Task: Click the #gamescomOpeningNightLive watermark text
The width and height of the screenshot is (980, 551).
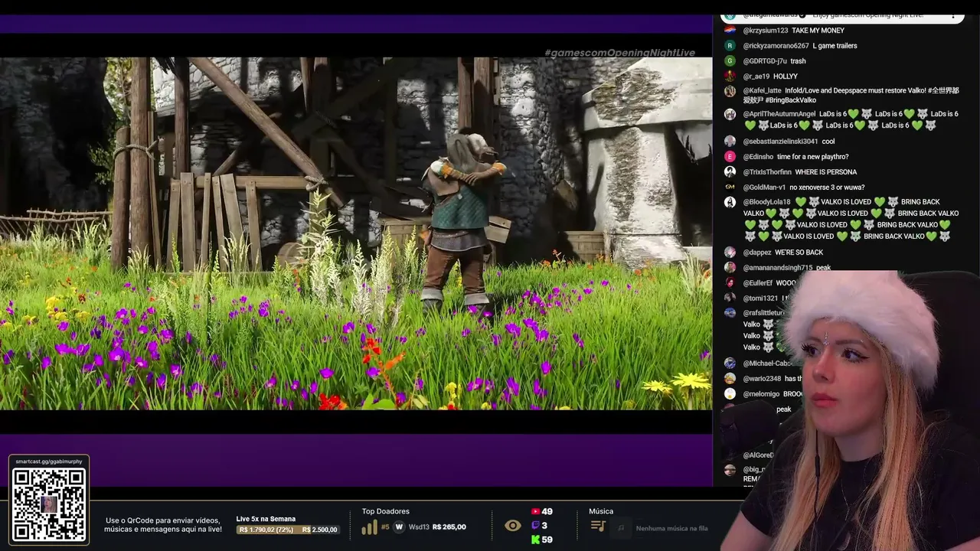Action: (x=619, y=53)
